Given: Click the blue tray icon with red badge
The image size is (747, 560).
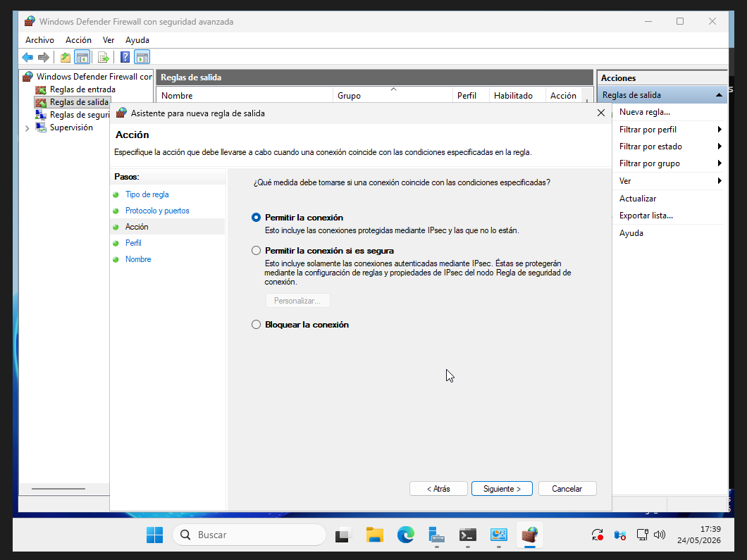Looking at the screenshot, I should click(620, 535).
